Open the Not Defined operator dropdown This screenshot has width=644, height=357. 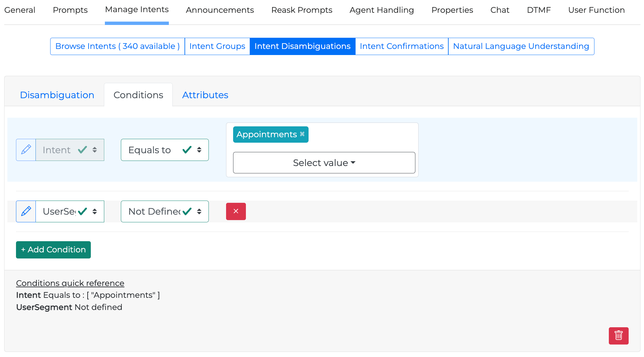coord(165,211)
